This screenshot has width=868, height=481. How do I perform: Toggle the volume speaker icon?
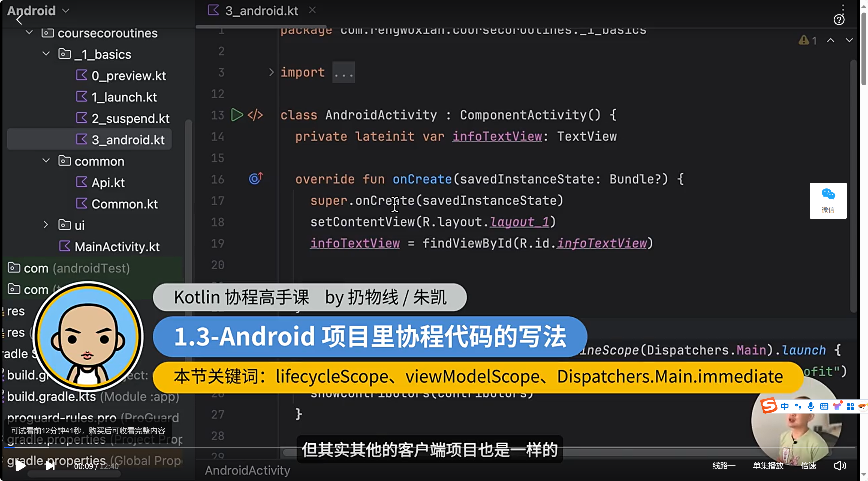click(840, 466)
